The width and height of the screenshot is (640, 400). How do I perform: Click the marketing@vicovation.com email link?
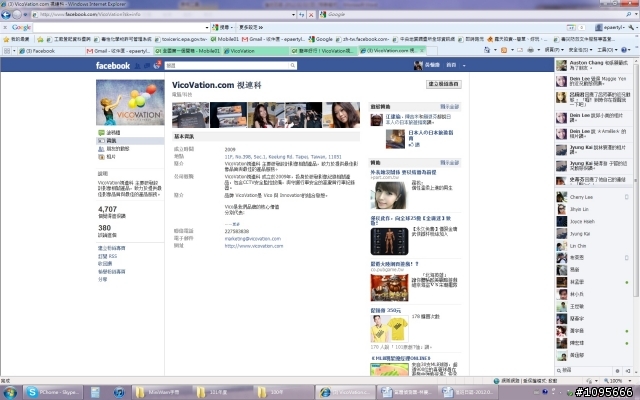pyautogui.click(x=253, y=239)
